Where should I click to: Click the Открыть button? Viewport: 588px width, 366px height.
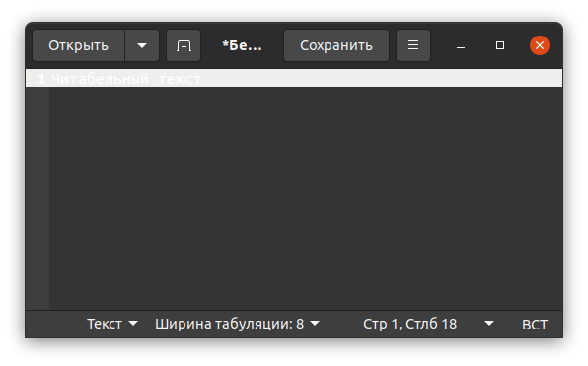coord(78,45)
